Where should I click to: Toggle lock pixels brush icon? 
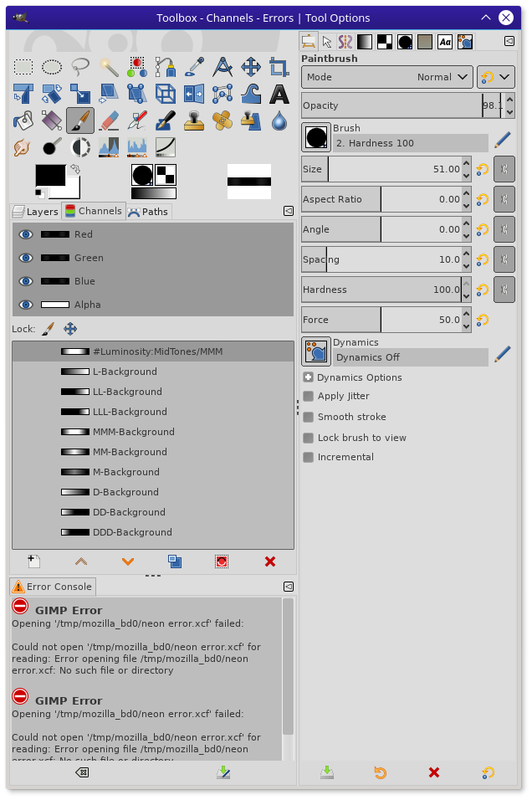(48, 329)
